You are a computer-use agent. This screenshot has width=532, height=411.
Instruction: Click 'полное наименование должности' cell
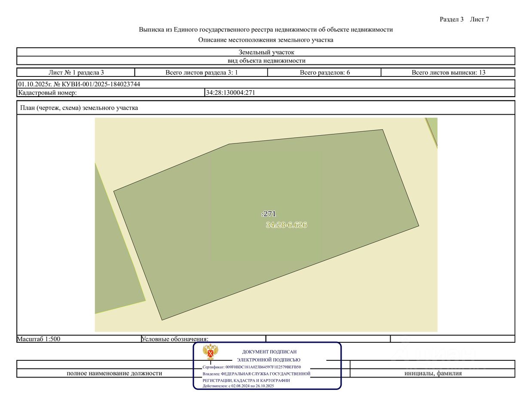[114, 373]
